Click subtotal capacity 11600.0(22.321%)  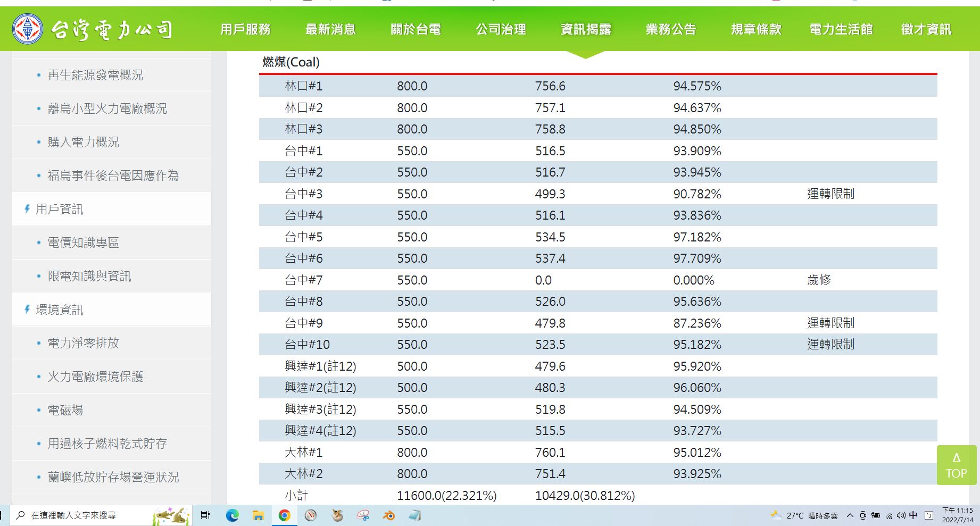[446, 495]
